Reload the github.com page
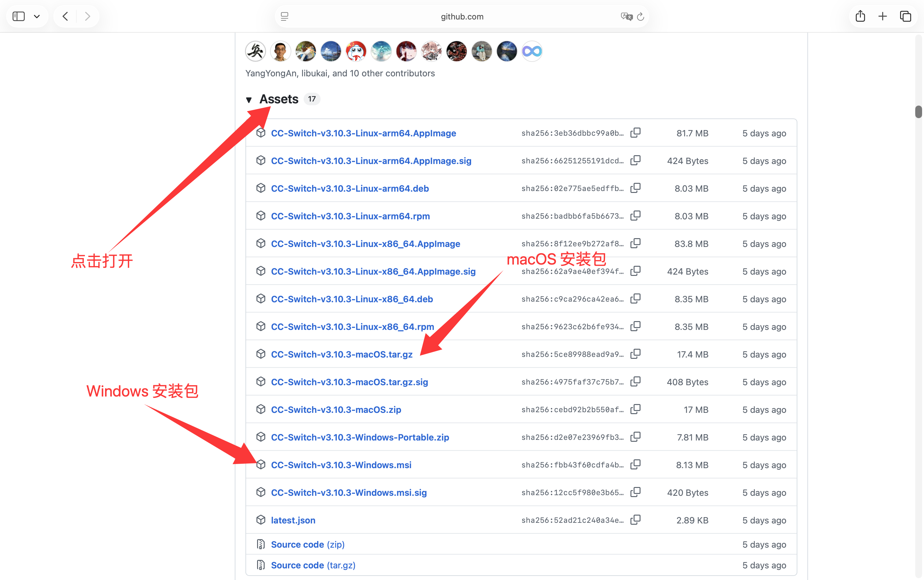 click(x=641, y=16)
